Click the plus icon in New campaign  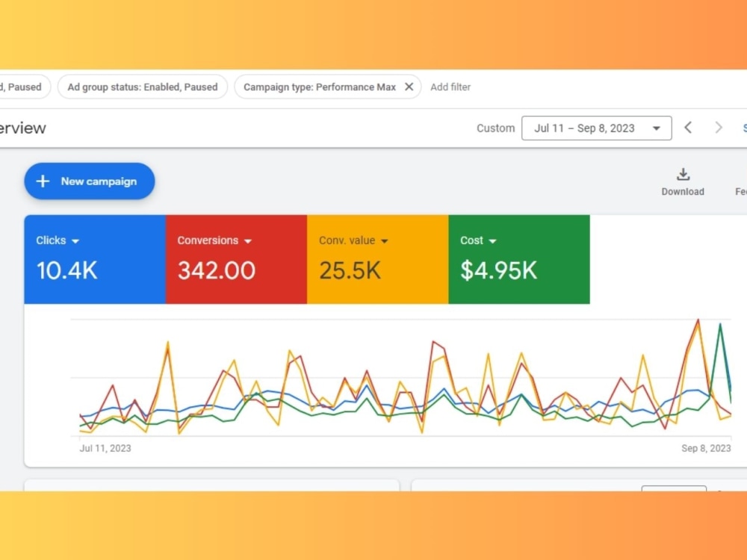coord(43,181)
